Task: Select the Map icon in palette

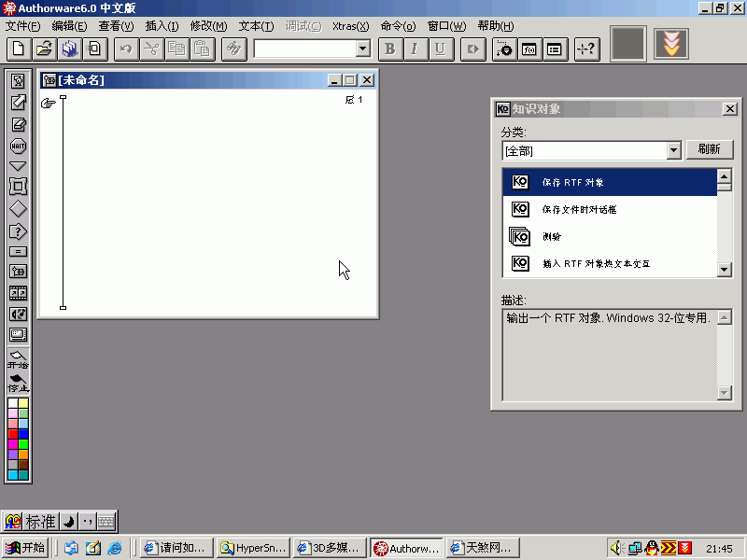Action: 18,272
